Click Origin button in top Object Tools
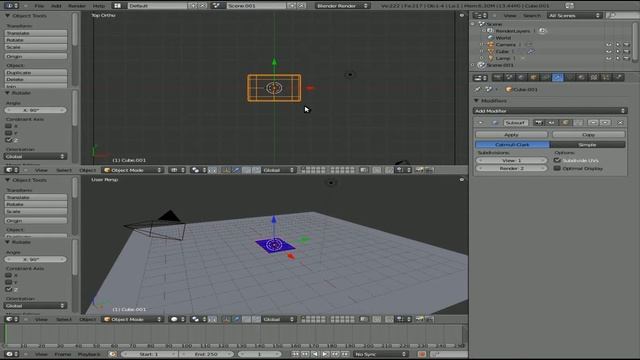This screenshot has height=360, width=640. (x=36, y=56)
